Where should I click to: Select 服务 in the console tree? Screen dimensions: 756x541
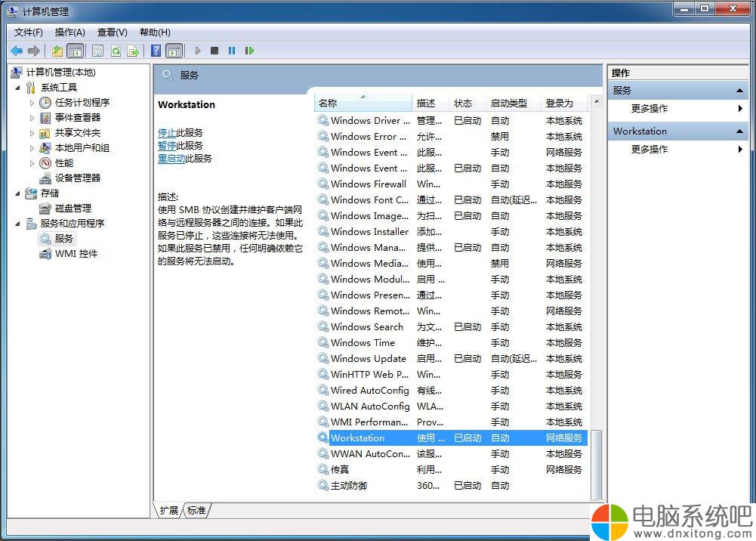click(63, 239)
